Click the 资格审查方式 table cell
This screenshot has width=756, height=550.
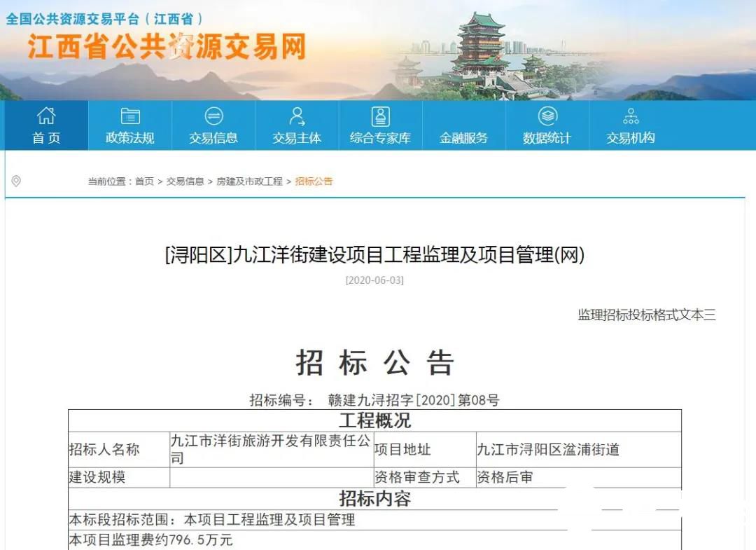tap(425, 477)
